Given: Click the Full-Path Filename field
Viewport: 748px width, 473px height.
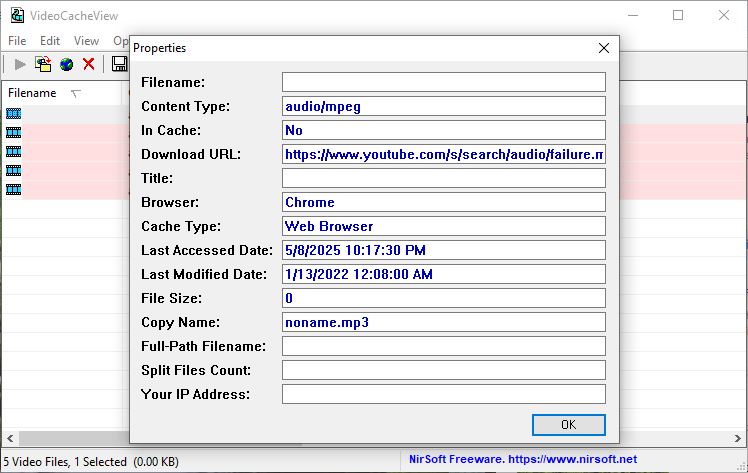Looking at the screenshot, I should [444, 346].
